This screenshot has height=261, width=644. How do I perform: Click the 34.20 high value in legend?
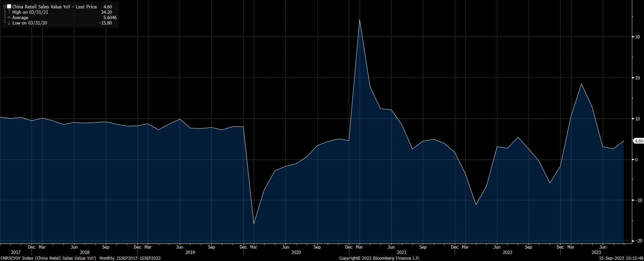click(106, 12)
